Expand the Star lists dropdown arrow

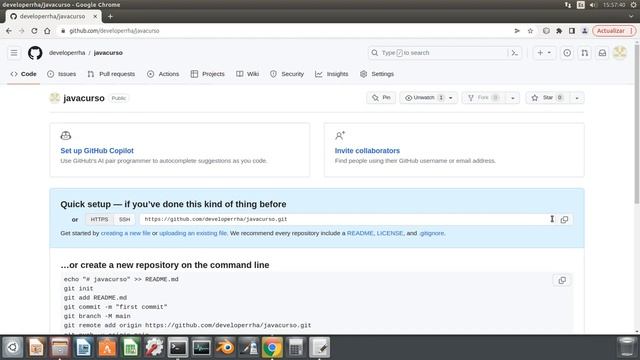click(x=577, y=98)
